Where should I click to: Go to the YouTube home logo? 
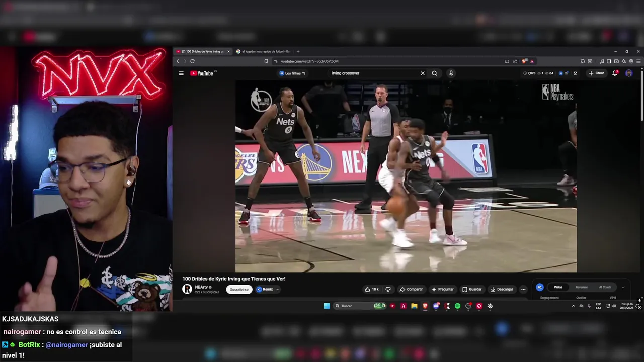(202, 73)
